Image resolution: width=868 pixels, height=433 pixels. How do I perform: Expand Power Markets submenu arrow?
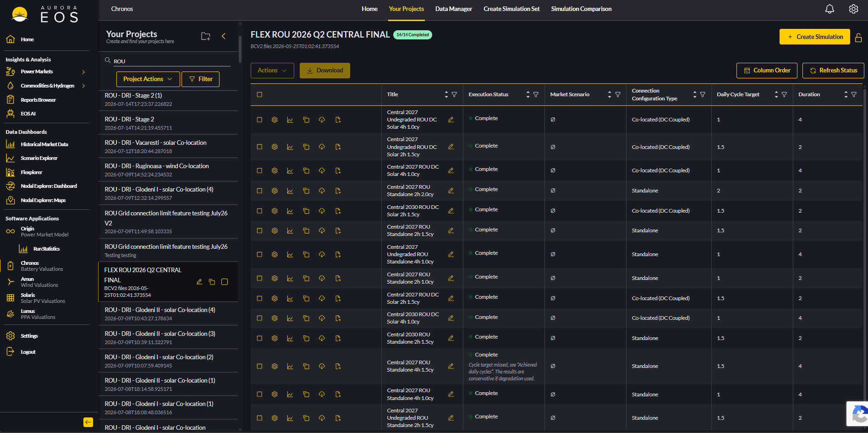pyautogui.click(x=83, y=72)
